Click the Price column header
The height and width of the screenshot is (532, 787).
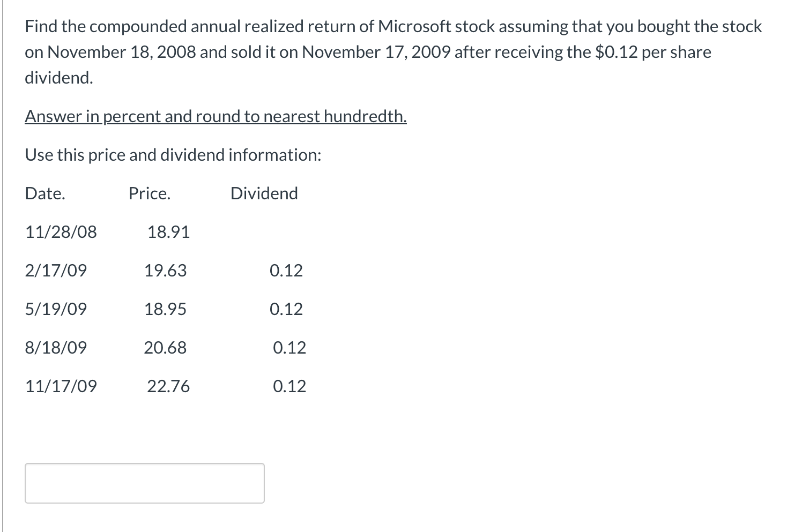click(149, 193)
